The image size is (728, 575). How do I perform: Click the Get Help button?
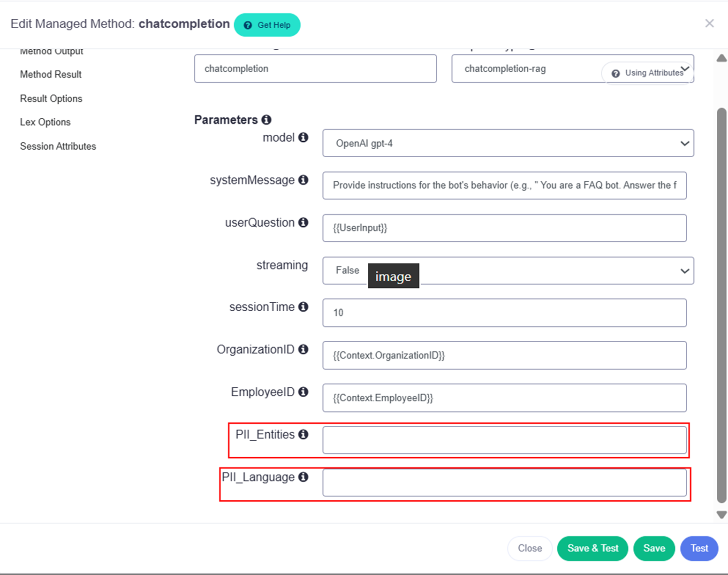267,25
